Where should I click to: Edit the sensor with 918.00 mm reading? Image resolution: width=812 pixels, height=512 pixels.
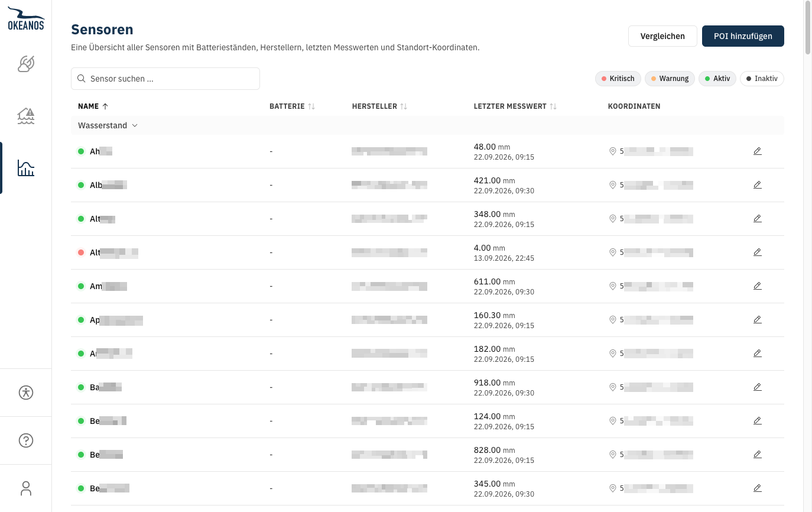pyautogui.click(x=758, y=387)
